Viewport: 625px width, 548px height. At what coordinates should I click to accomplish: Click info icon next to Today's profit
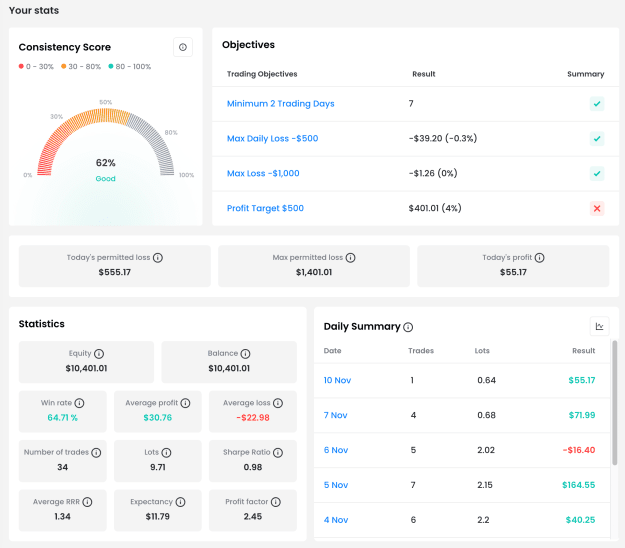[x=539, y=258]
